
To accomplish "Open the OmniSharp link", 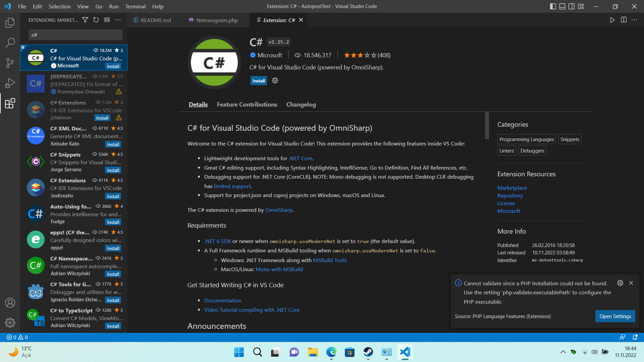I will (x=279, y=210).
